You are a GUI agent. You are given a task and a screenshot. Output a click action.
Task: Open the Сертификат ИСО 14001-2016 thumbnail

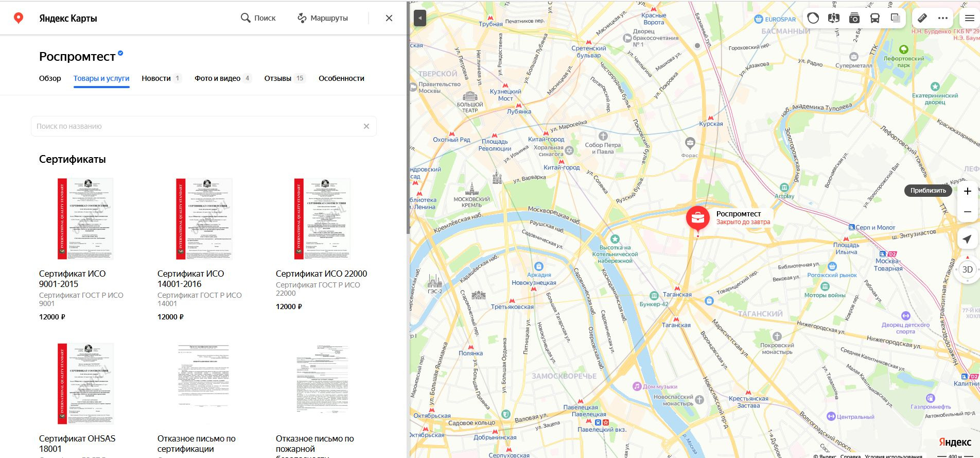tap(204, 219)
